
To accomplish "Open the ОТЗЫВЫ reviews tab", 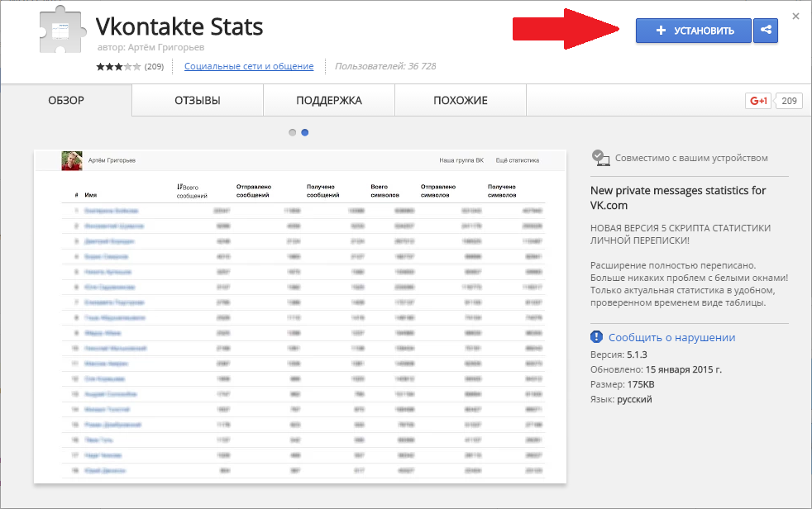I will point(197,101).
